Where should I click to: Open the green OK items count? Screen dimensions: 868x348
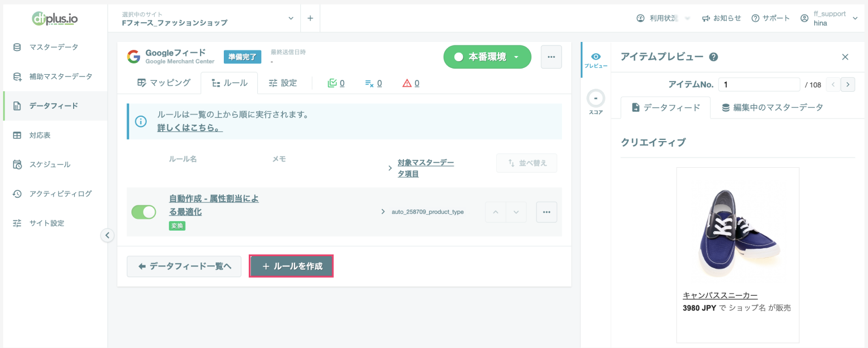[x=336, y=83]
